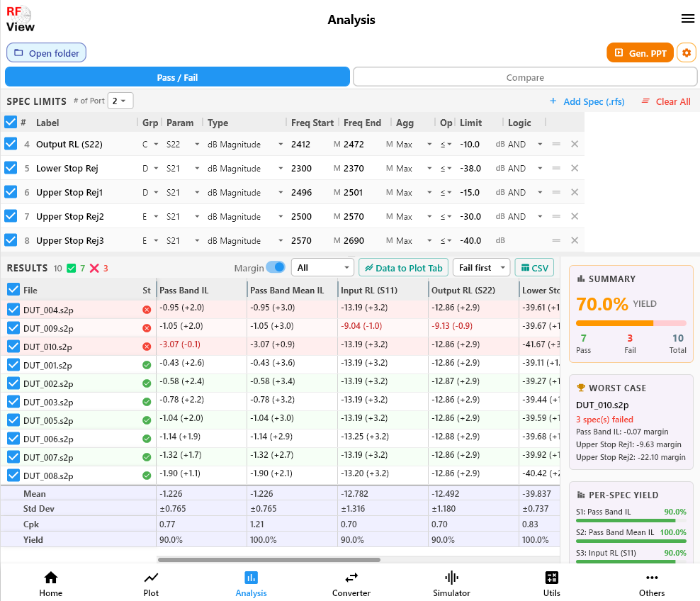This screenshot has height=601, width=700.
Task: Uncheck DUT_010.s2p file checkbox
Action: point(13,347)
